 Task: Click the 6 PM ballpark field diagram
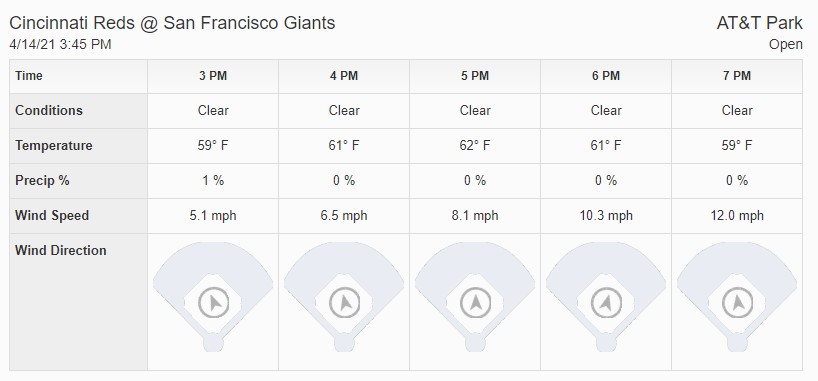(606, 296)
